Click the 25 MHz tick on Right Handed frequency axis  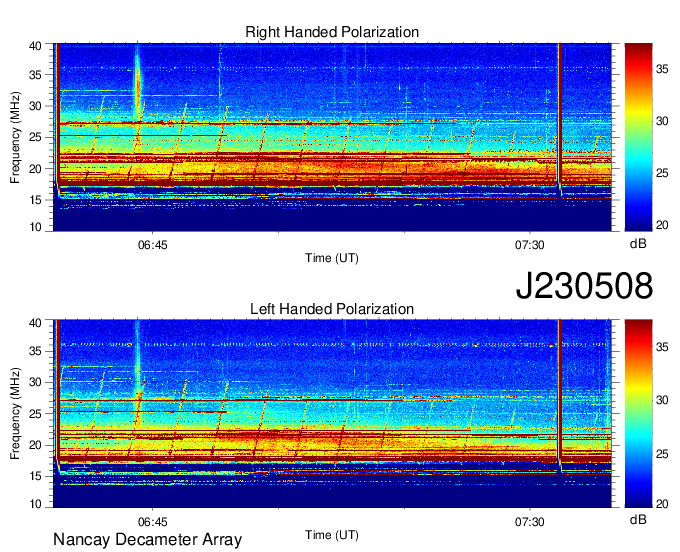pos(35,137)
